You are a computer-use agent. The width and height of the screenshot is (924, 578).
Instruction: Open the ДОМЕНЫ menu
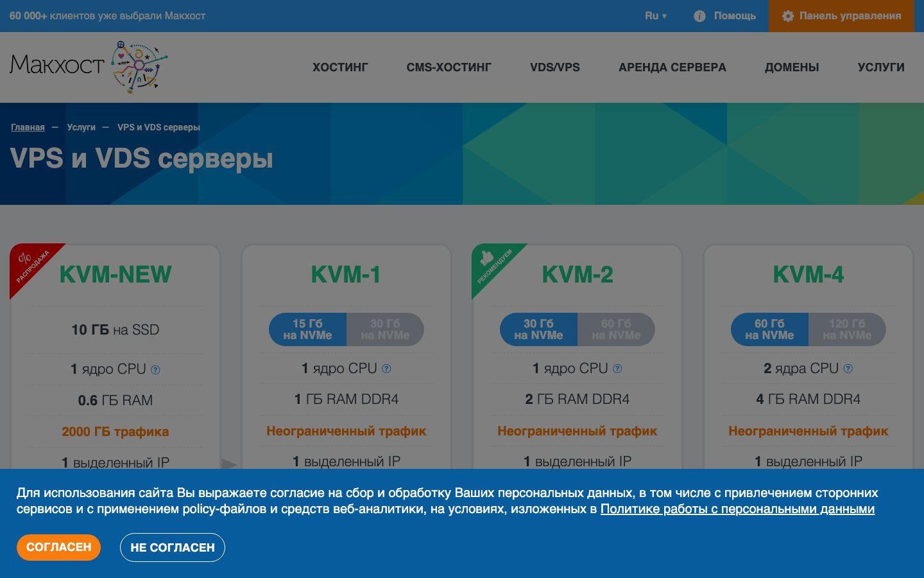(792, 67)
